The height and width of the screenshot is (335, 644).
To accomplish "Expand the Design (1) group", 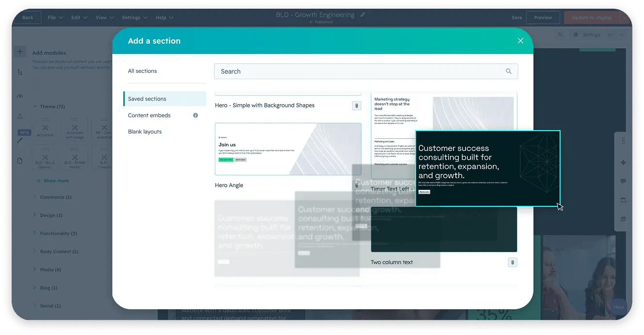I will coord(48,215).
